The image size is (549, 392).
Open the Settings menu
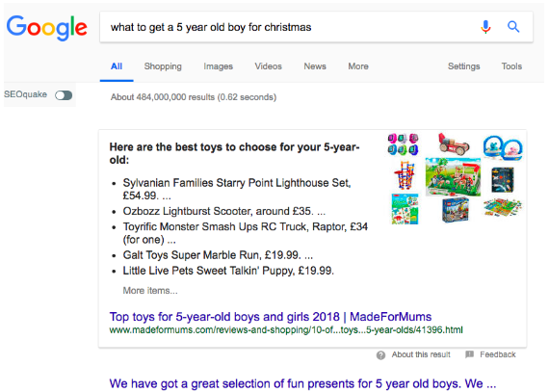click(x=464, y=66)
